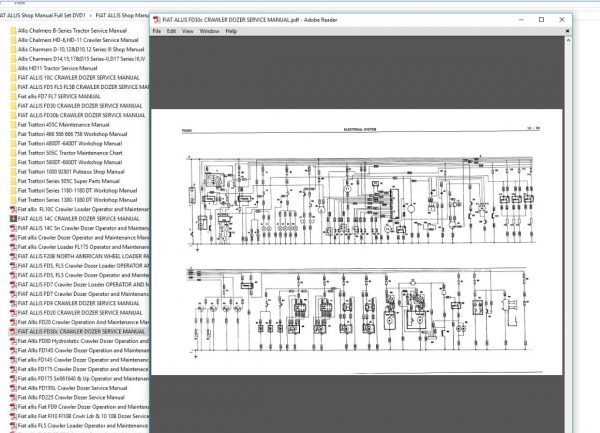
Task: Click PDF icon of Fiat allis FD145 Crawler Dozer Operator file
Action: coord(13,360)
